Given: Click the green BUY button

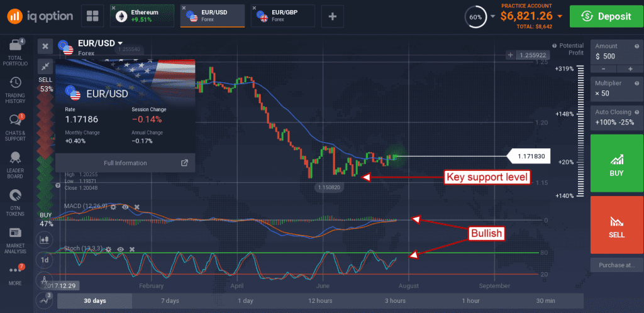Looking at the screenshot, I should (617, 163).
